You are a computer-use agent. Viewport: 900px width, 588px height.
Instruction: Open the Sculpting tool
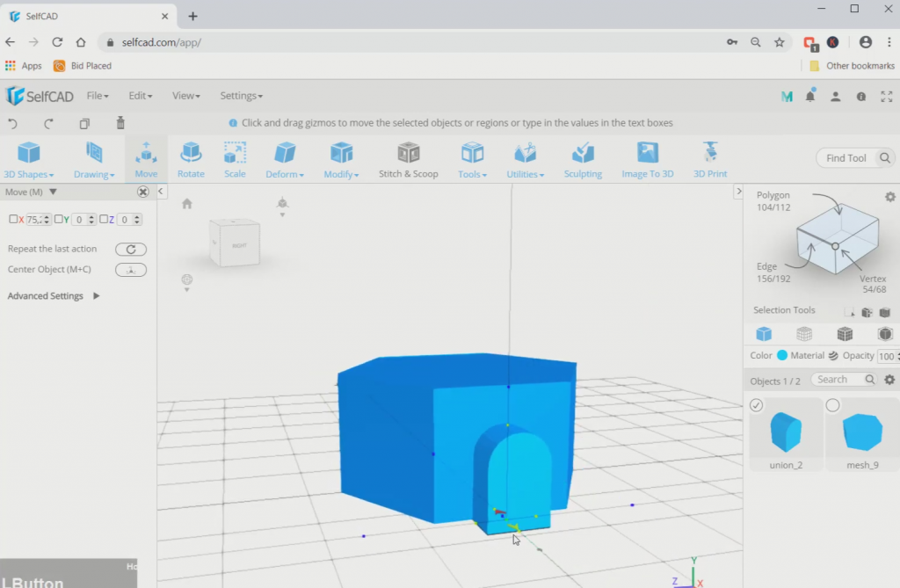coord(583,158)
